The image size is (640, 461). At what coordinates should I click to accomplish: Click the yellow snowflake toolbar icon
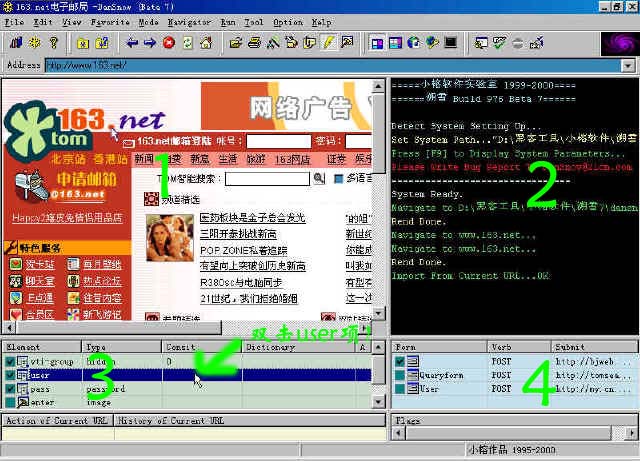pos(35,42)
